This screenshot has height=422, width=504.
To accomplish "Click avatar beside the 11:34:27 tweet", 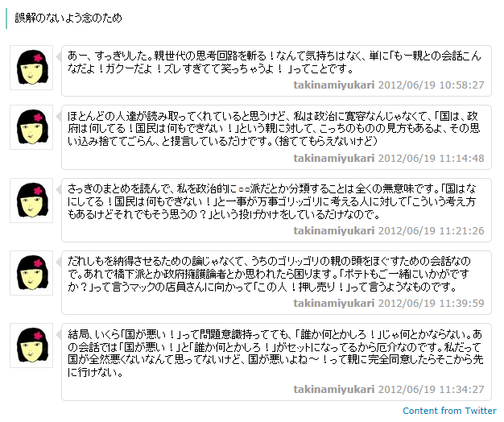I will (31, 345).
